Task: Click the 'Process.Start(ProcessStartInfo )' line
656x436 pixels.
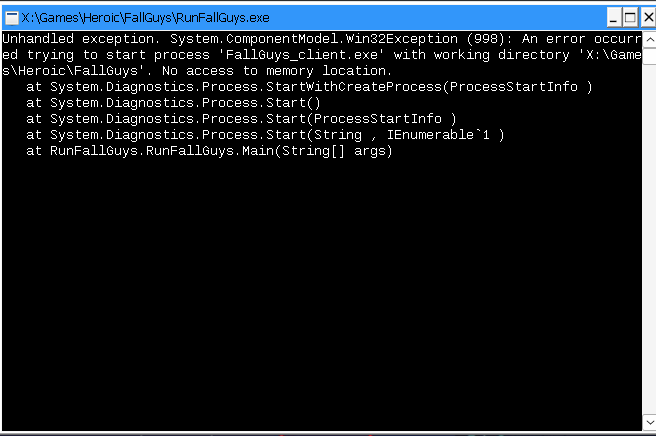Action: point(240,118)
